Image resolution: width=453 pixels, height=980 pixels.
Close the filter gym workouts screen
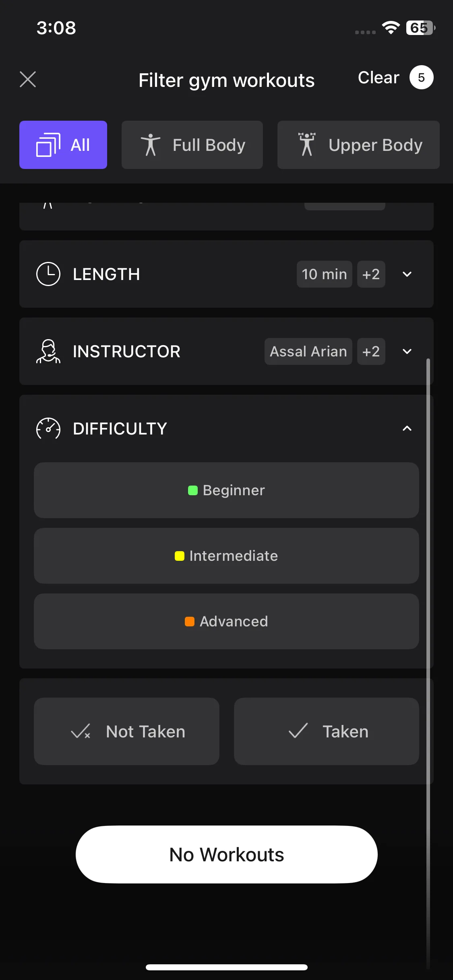pyautogui.click(x=28, y=79)
